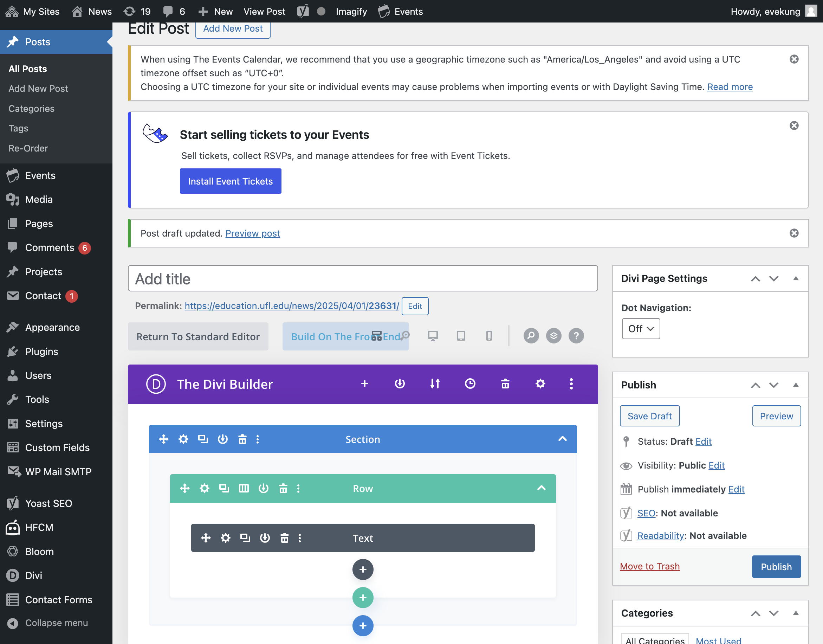Image resolution: width=823 pixels, height=644 pixels.
Task: Toggle Divi Page Settings panel triangle
Action: pos(796,279)
